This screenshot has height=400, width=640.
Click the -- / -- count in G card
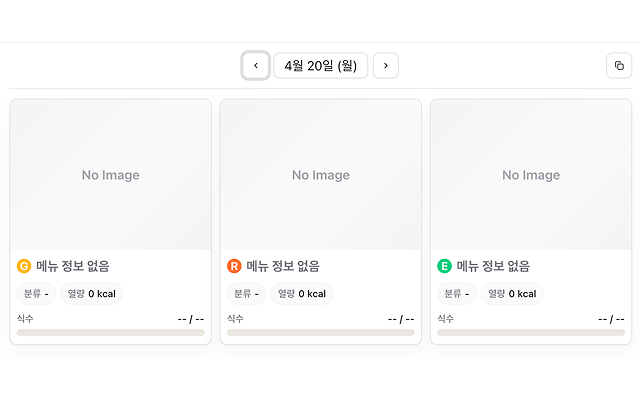tap(191, 319)
